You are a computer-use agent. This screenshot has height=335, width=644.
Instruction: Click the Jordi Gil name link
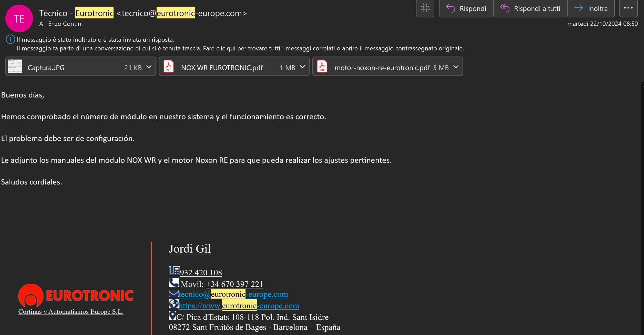tap(190, 249)
